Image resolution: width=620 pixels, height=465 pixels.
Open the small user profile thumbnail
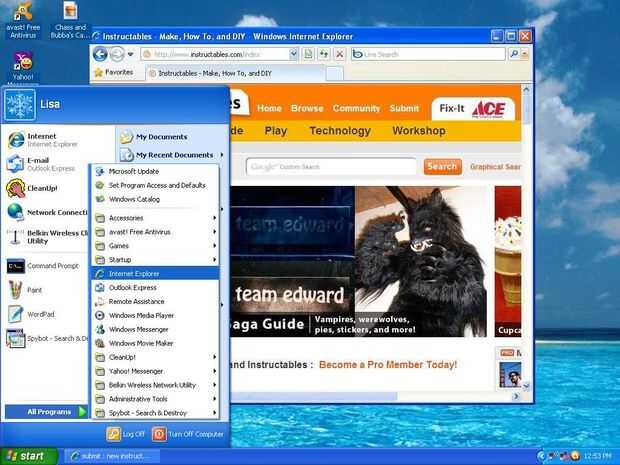510,374
